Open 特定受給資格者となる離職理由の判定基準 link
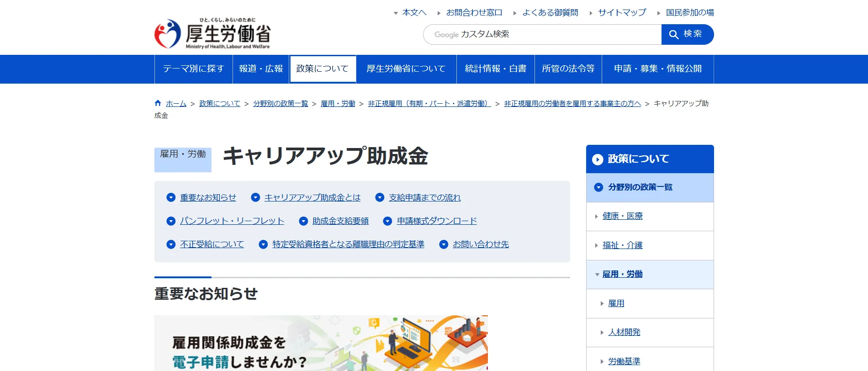Screen dimensions: 868x371 pyautogui.click(x=348, y=244)
